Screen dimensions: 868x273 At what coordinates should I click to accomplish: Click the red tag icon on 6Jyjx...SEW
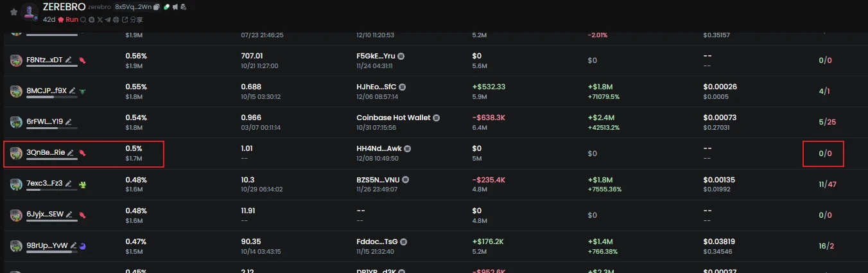(82, 215)
